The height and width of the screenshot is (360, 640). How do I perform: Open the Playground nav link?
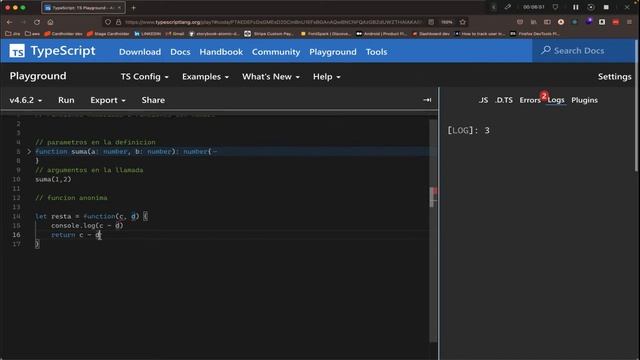[x=333, y=52]
